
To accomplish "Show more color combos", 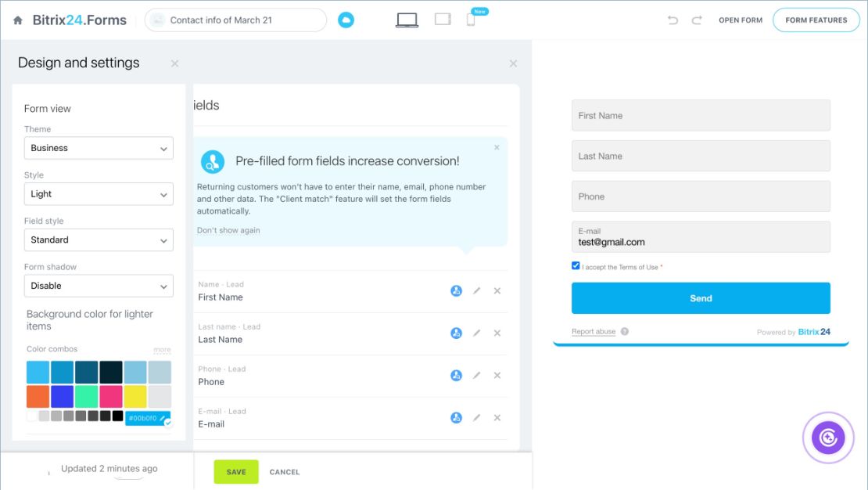I will (x=162, y=349).
